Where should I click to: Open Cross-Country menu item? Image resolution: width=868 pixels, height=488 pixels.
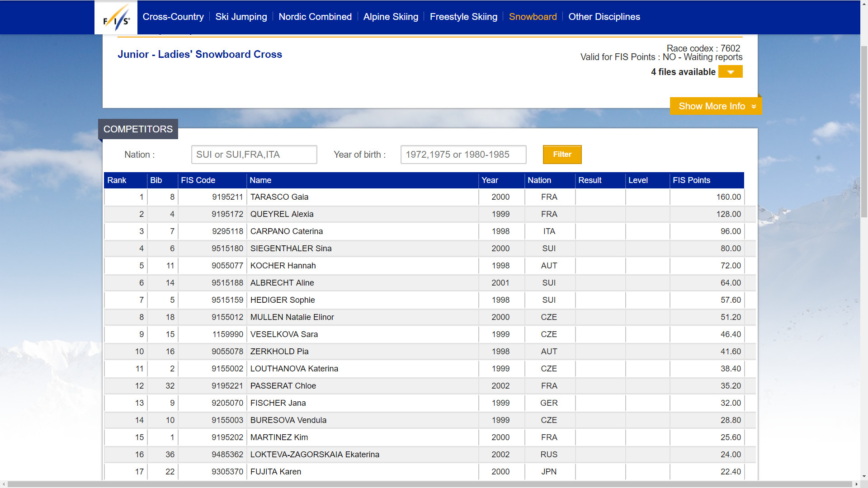173,17
